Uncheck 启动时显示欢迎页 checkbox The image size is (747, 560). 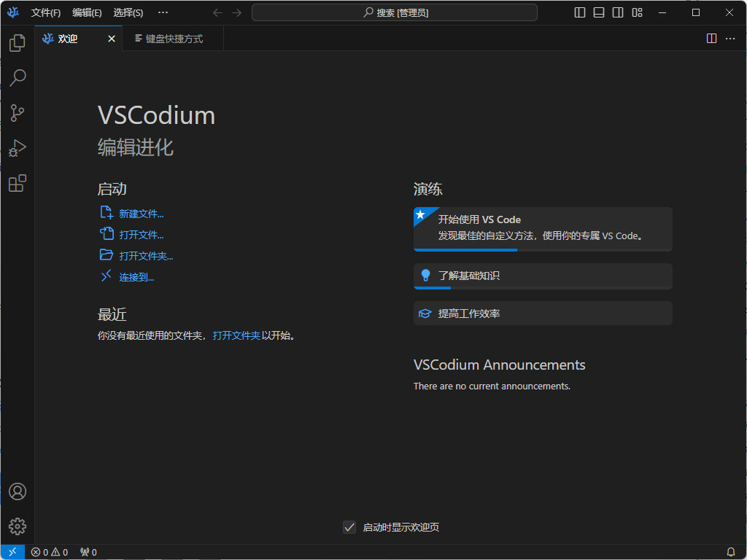click(x=349, y=527)
